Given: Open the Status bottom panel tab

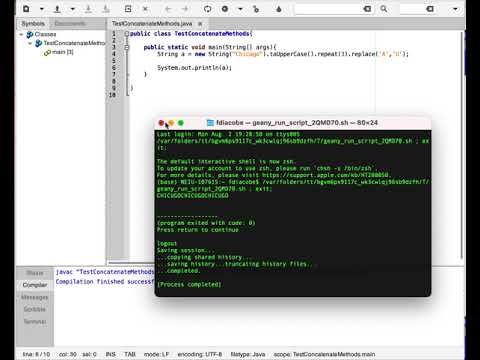Looking at the screenshot, I should click(x=35, y=273).
